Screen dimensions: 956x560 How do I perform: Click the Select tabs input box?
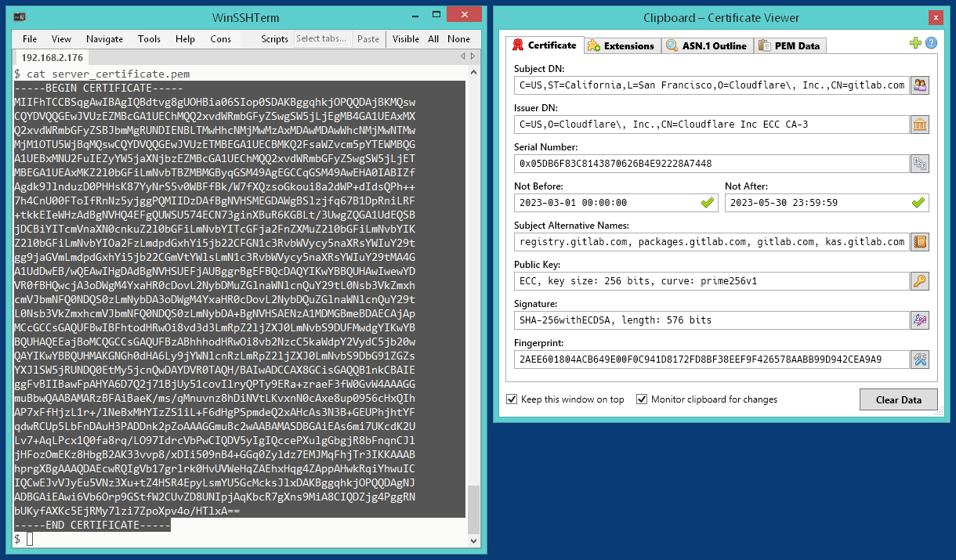coord(321,39)
